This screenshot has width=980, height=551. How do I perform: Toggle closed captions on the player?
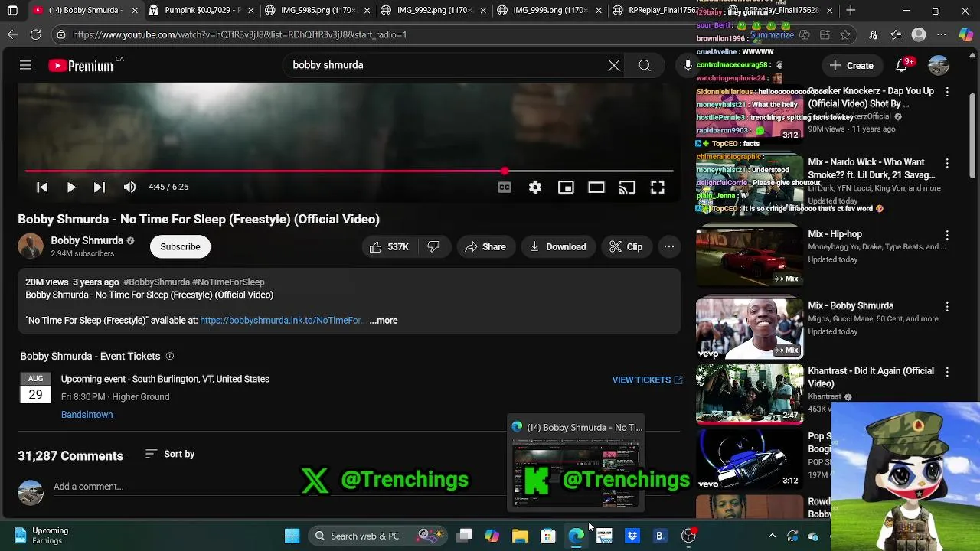point(505,187)
